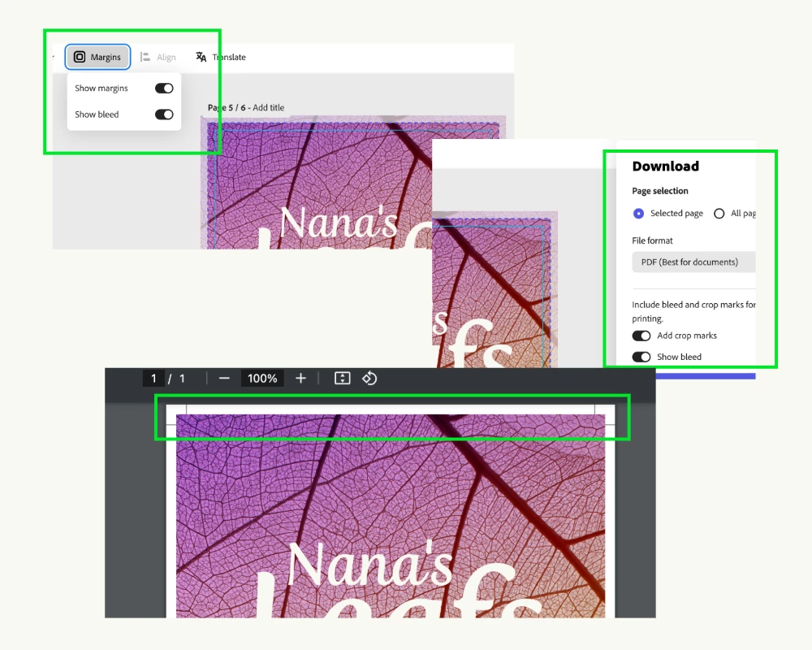Image resolution: width=812 pixels, height=650 pixels.
Task: Open the Margins menu button
Action: point(97,57)
